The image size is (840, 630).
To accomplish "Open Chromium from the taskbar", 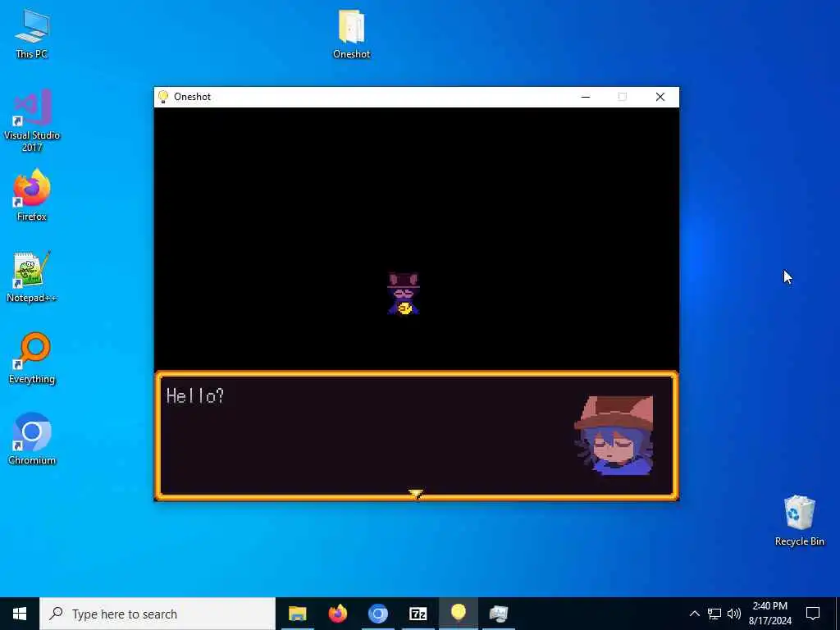I will 377,614.
